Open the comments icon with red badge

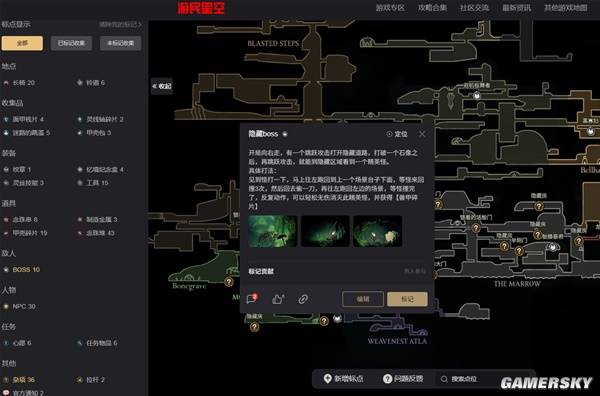point(252,298)
